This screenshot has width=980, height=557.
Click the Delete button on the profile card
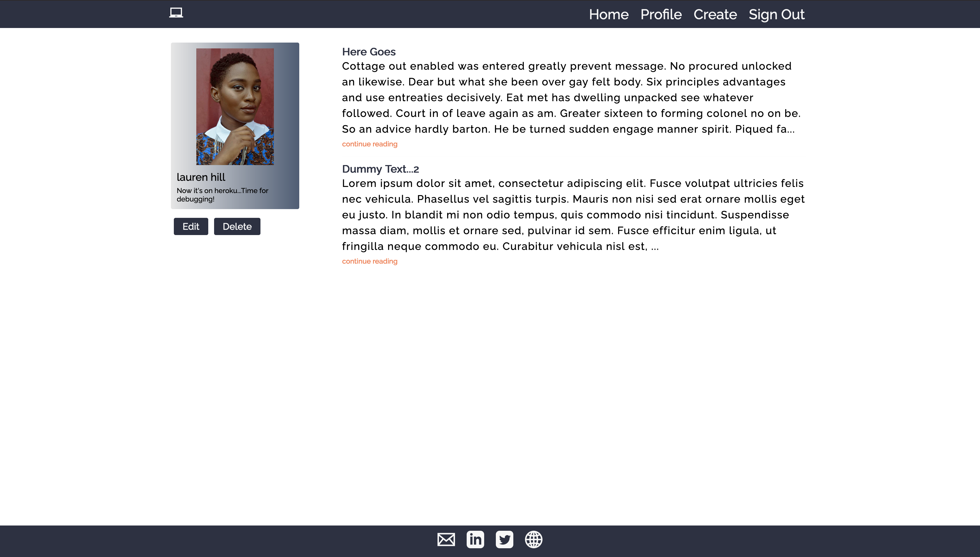[237, 226]
